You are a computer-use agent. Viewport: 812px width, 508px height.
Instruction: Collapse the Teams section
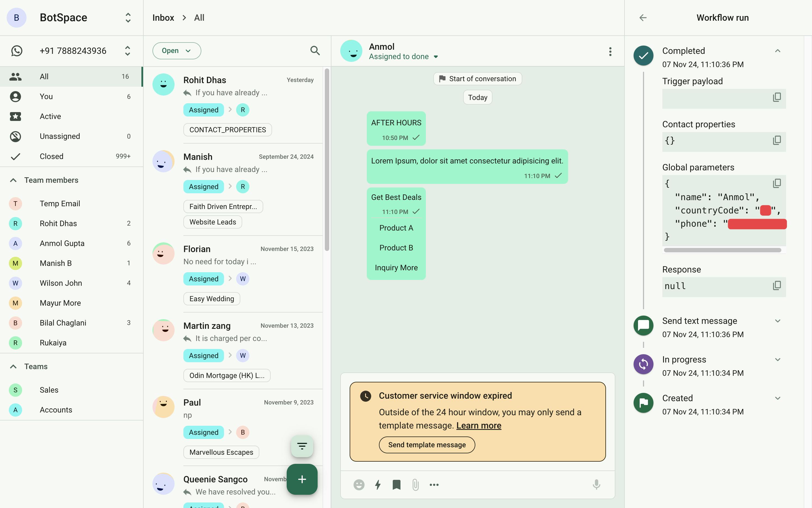(13, 367)
